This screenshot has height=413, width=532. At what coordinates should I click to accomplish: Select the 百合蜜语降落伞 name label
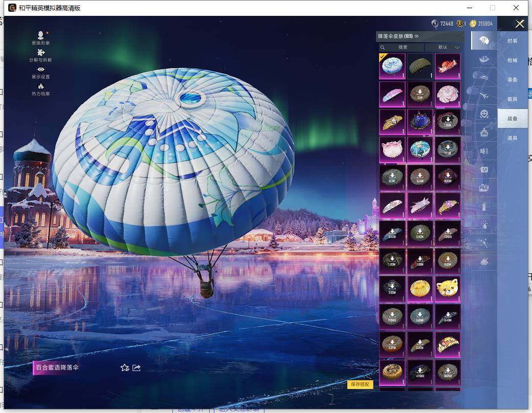click(x=57, y=367)
